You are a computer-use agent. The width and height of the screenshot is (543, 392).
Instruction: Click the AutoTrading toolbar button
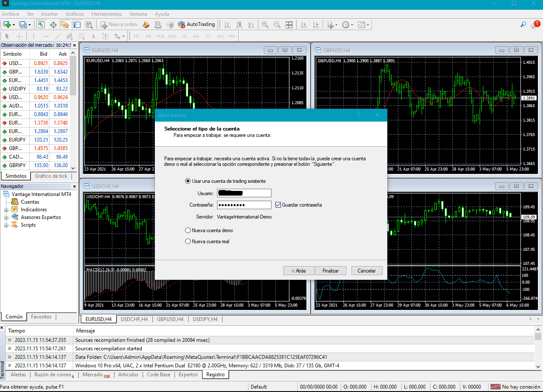pyautogui.click(x=196, y=25)
